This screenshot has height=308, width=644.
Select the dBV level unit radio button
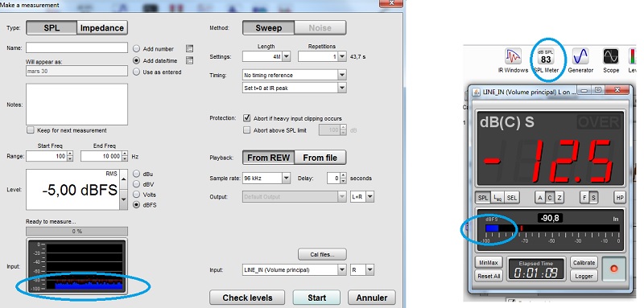point(137,184)
